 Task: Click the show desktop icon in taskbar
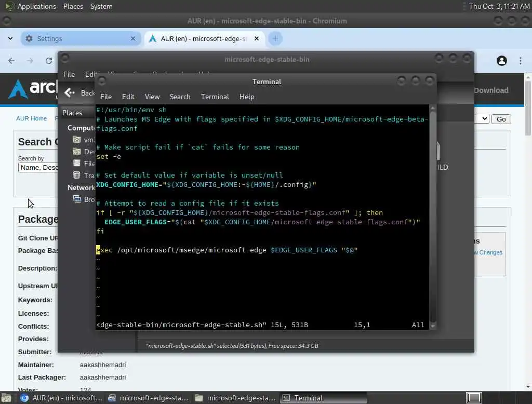pos(6,398)
